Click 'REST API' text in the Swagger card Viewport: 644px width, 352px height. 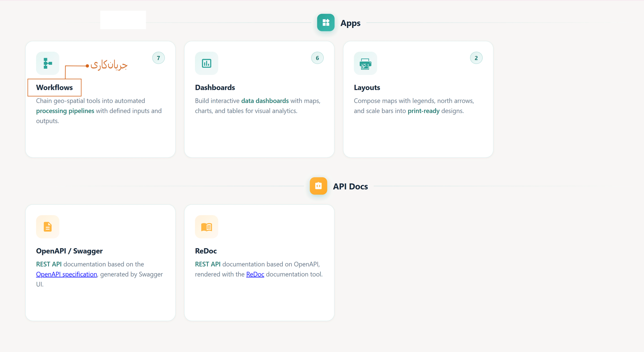point(49,264)
